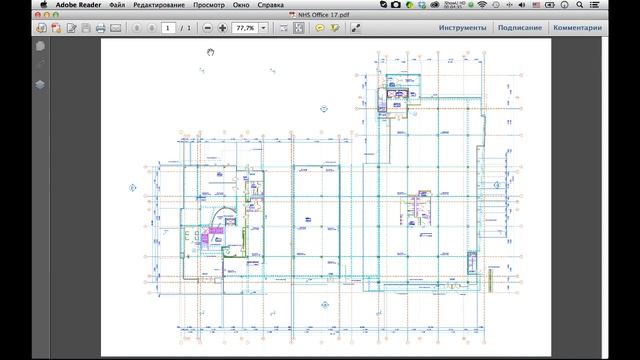Go to next page arrow button

point(151,28)
